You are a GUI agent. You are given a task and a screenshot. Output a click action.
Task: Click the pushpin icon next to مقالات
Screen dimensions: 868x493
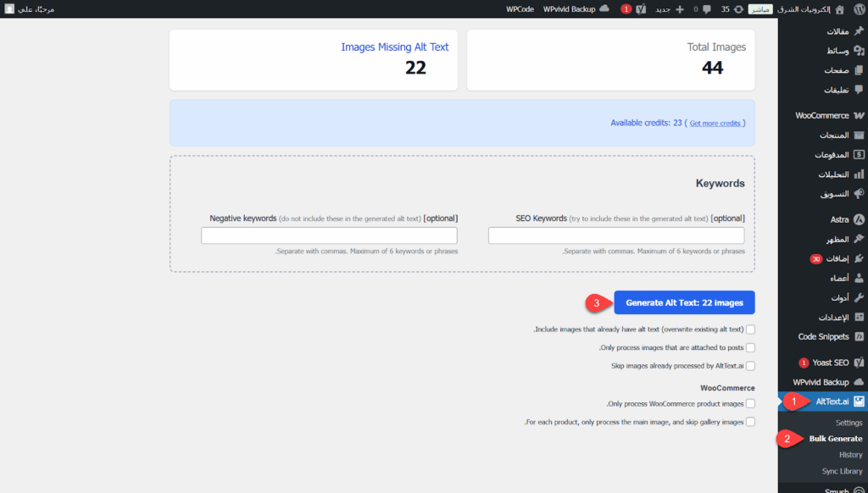tap(859, 30)
